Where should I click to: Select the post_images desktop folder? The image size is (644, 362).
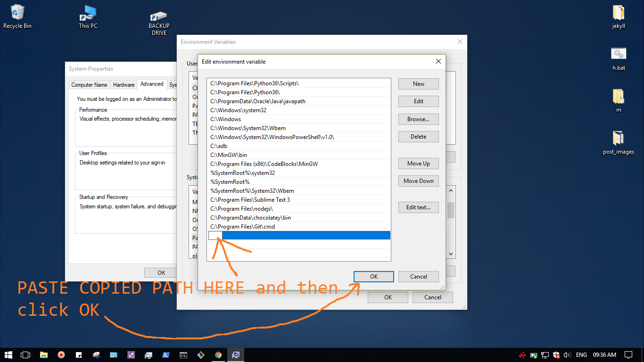[x=619, y=142]
